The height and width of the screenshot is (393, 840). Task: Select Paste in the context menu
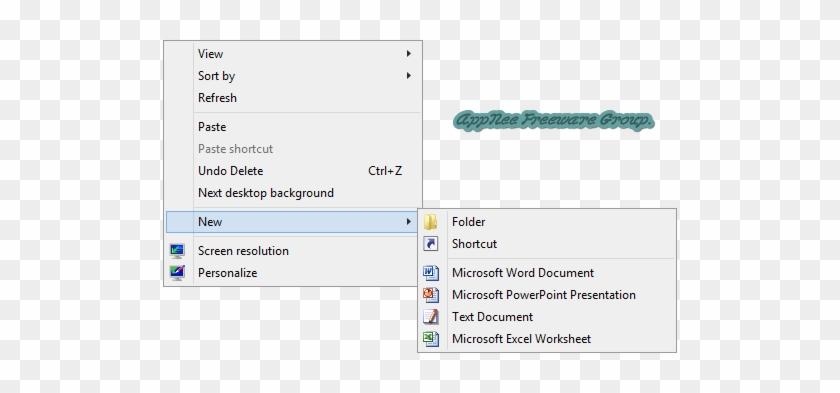(293, 127)
